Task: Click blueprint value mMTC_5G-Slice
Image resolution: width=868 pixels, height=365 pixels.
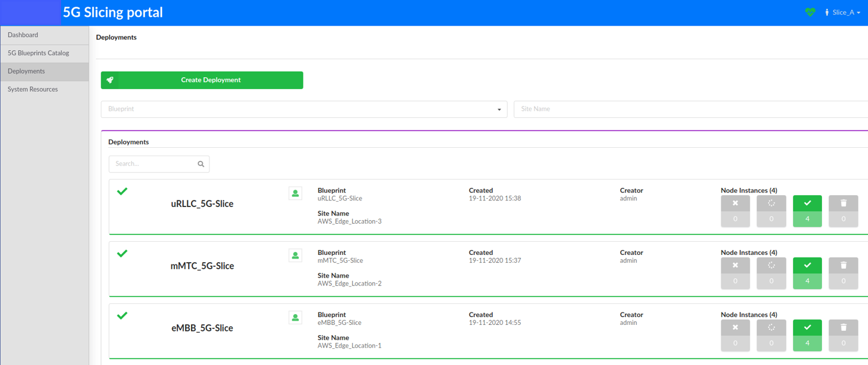Action: coord(341,261)
